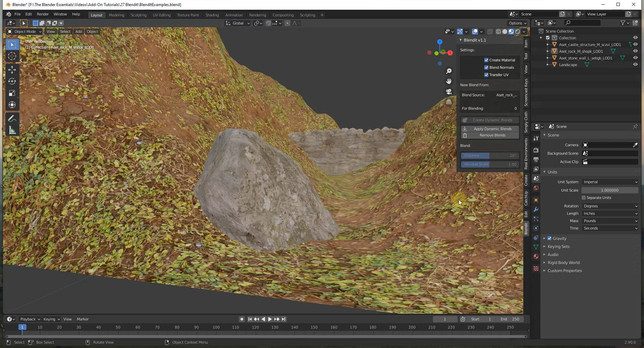
Task: Expand the Gravity section
Action: 544,238
